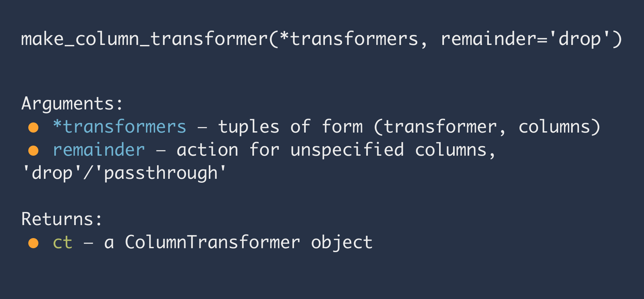Click the green ct return name

click(62, 242)
